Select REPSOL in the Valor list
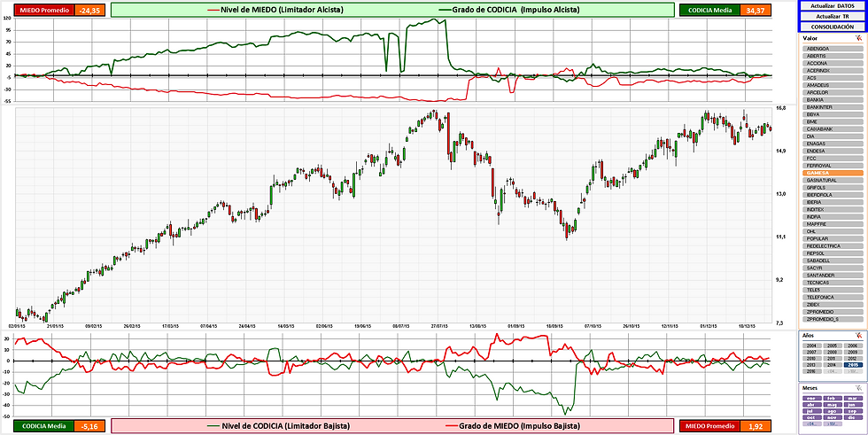 833,252
